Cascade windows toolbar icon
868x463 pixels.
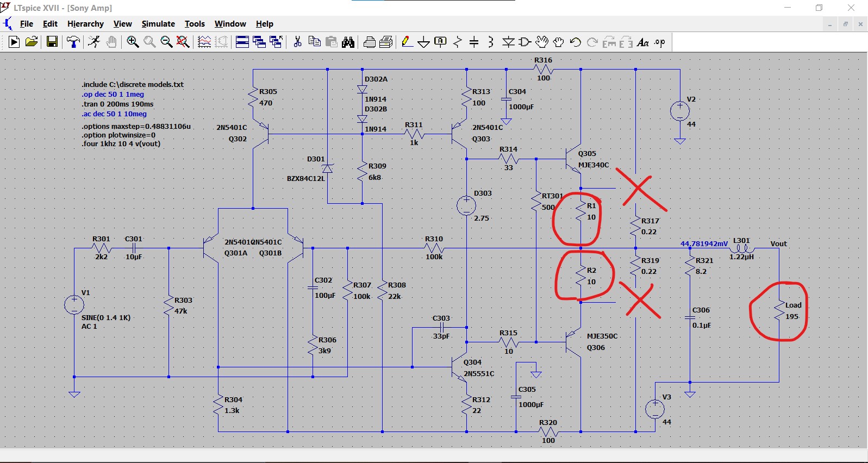pyautogui.click(x=259, y=42)
